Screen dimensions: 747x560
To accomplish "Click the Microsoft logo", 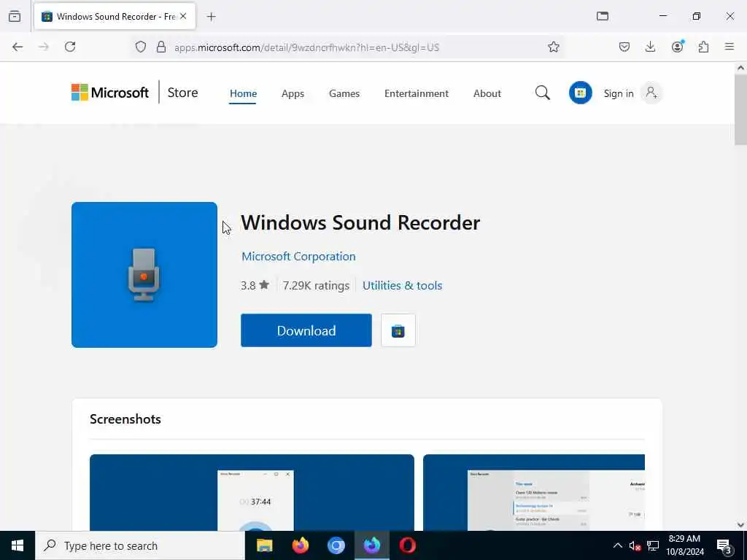I will (x=110, y=93).
